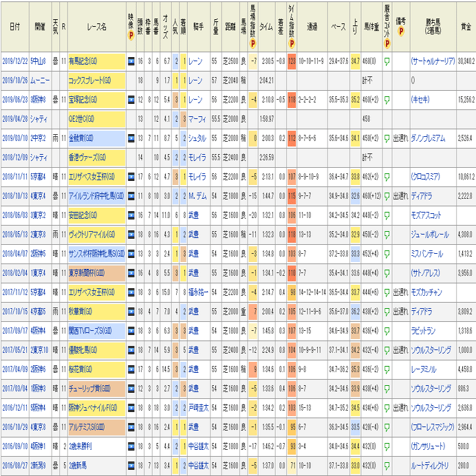Open the venue link 2新潟9

pyautogui.click(x=38, y=466)
